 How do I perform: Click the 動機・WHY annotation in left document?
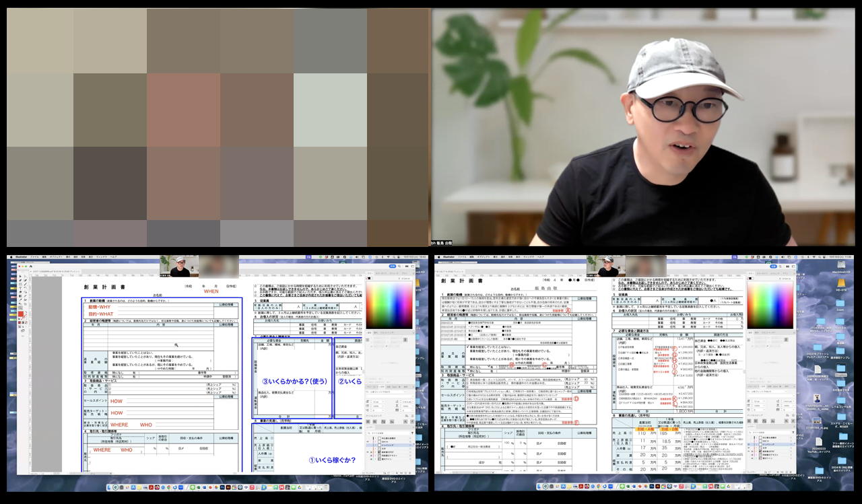100,307
